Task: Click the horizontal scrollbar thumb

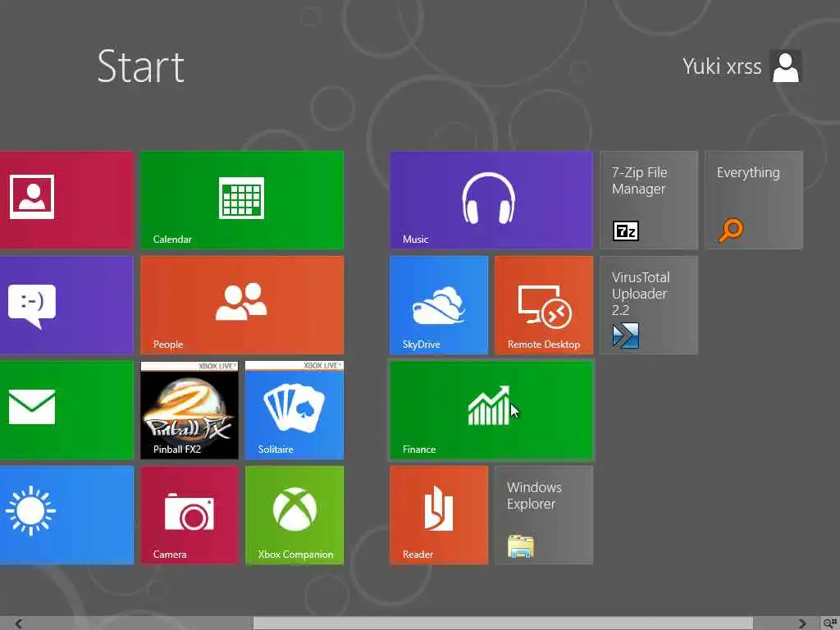Action: tap(503, 623)
